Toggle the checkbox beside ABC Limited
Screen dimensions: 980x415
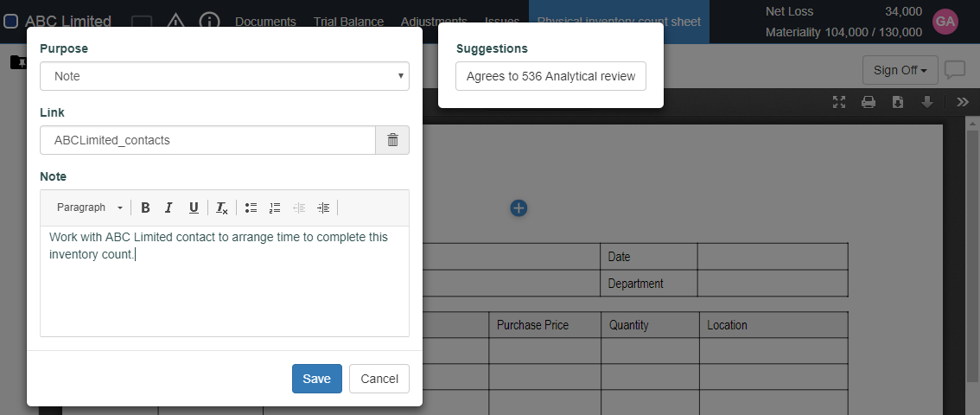click(x=11, y=22)
